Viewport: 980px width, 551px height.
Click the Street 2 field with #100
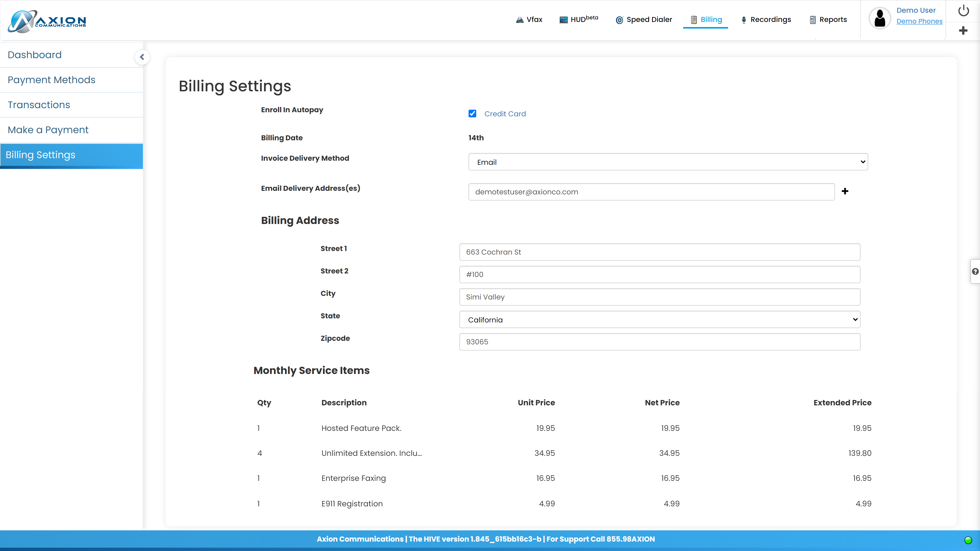click(x=660, y=274)
